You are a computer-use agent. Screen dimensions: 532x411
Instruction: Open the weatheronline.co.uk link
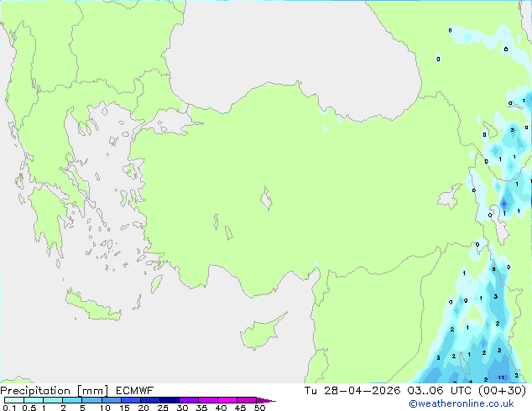[462, 403]
